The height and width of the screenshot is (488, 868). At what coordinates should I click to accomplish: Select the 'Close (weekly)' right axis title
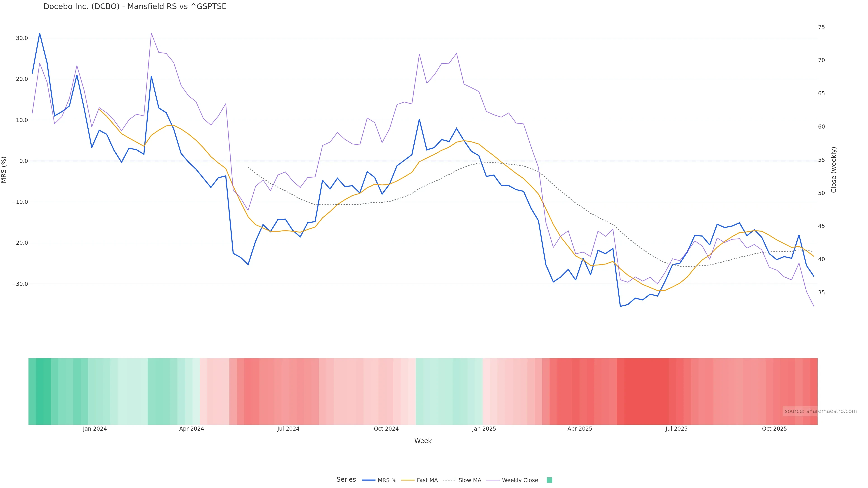click(x=834, y=170)
